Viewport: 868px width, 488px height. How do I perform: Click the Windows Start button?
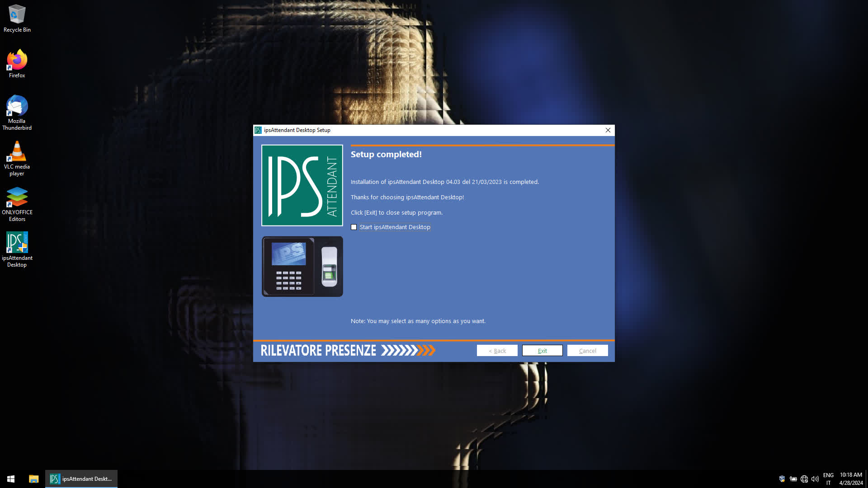11,479
